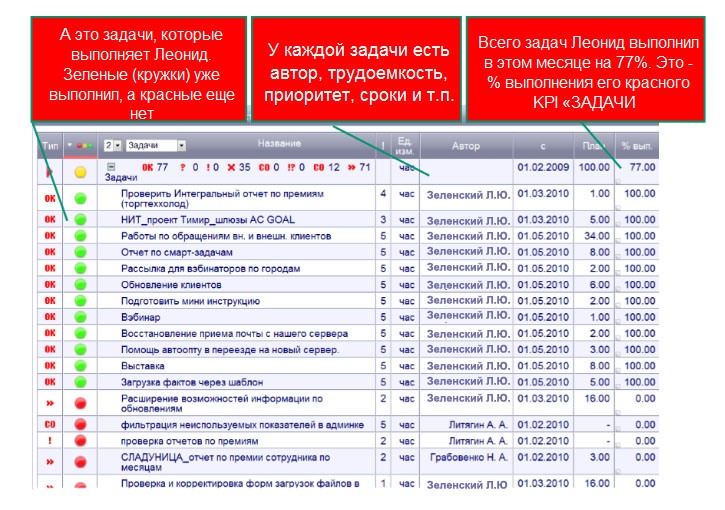The width and height of the screenshot is (725, 510).
Task: Click the Автор column header
Action: tap(466, 146)
